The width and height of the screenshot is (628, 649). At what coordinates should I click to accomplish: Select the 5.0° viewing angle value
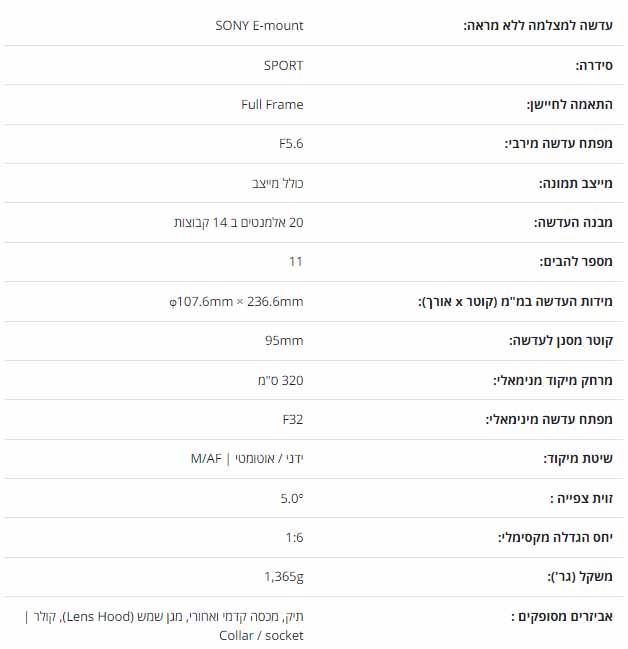(x=292, y=498)
